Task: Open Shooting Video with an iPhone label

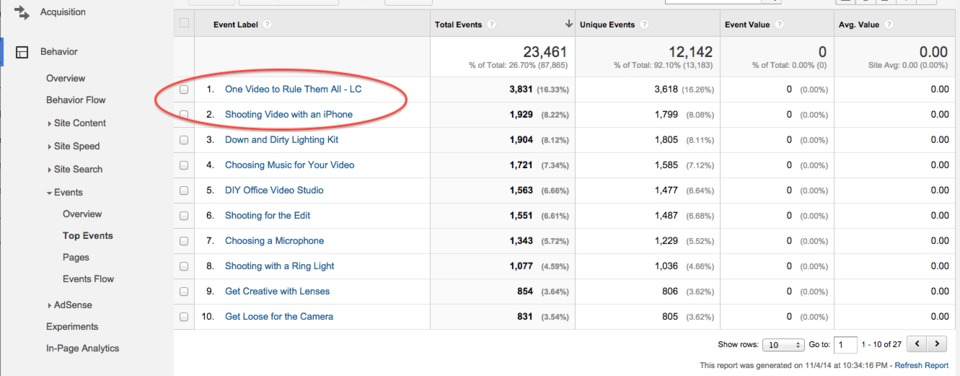Action: click(288, 115)
